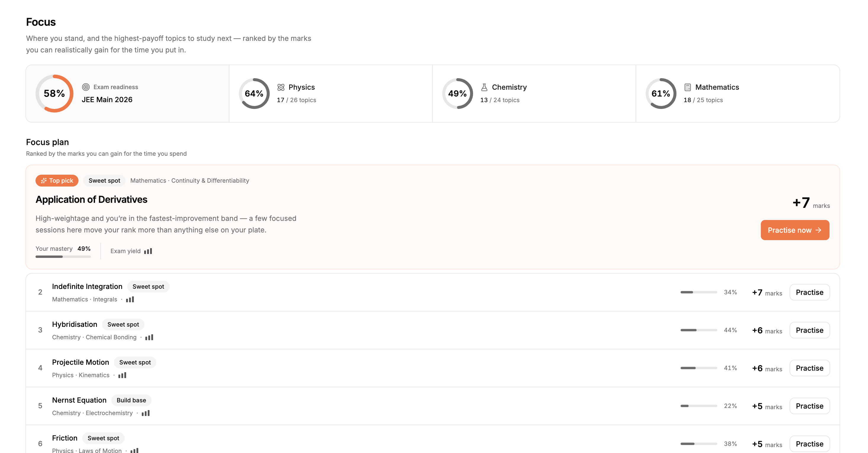Viewport: 868px width, 453px height.
Task: Click Practise for Projectile Motion
Action: (x=809, y=368)
